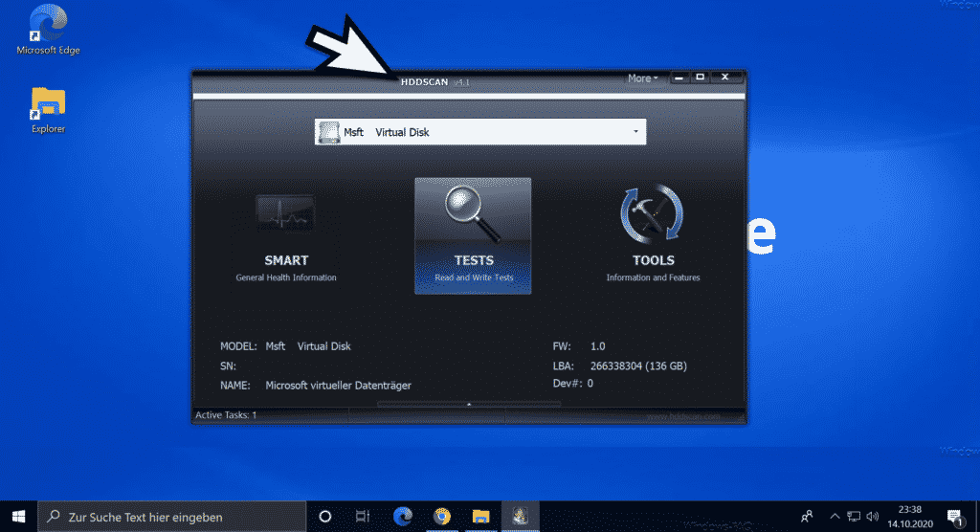Open the network icon in system tray
This screenshot has height=532, width=980.
pyautogui.click(x=853, y=517)
